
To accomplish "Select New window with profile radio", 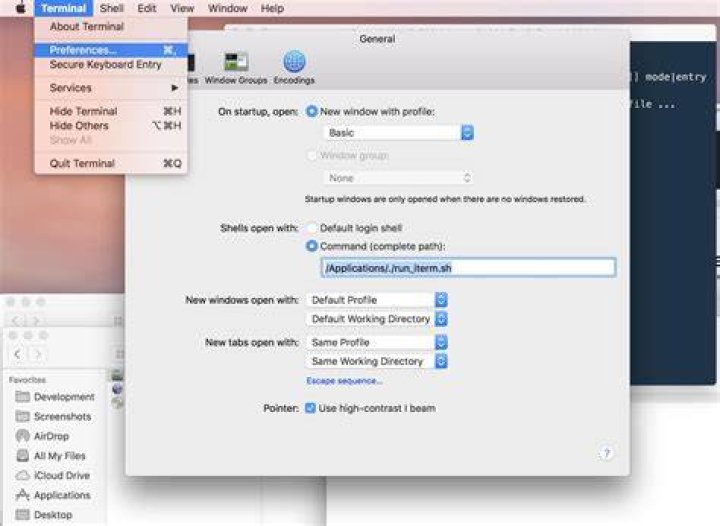I will tap(312, 111).
